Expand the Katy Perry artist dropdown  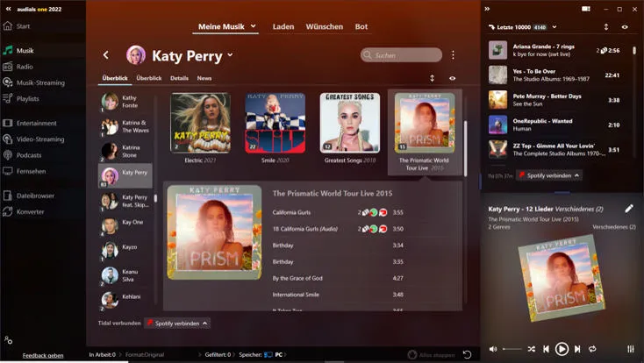pyautogui.click(x=231, y=55)
